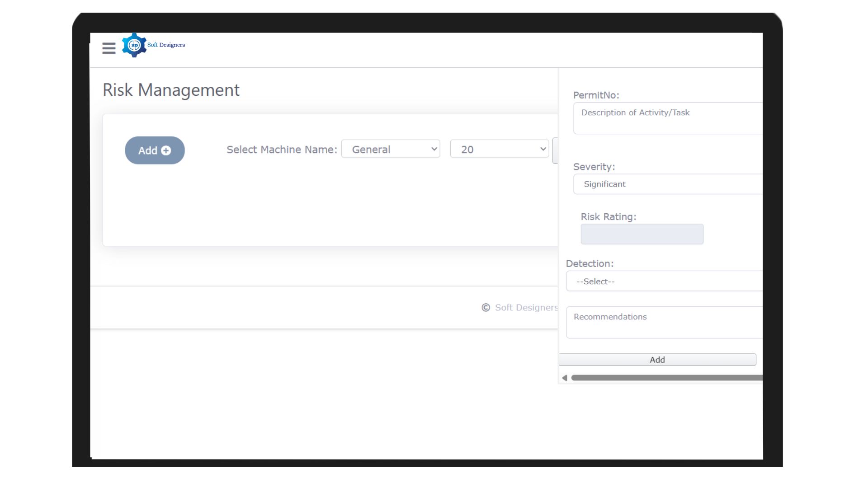Open the Severity dropdown showing Significant
This screenshot has width=868, height=488.
(x=667, y=184)
